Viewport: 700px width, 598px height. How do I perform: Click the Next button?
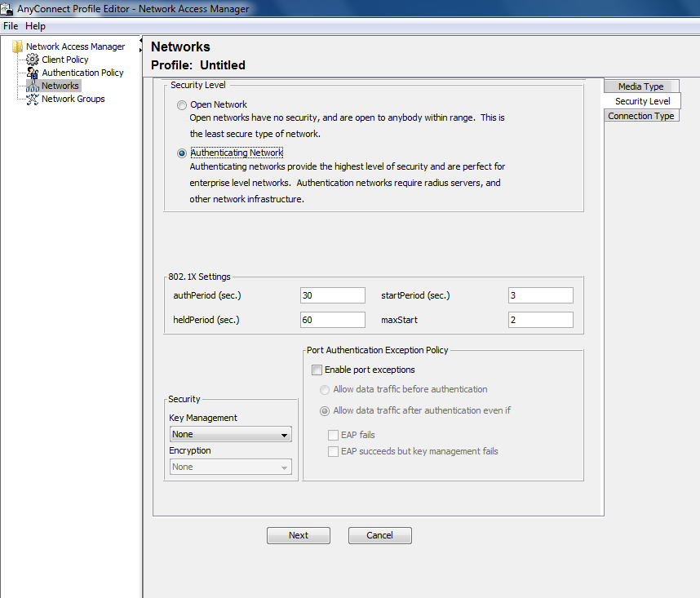[x=299, y=535]
